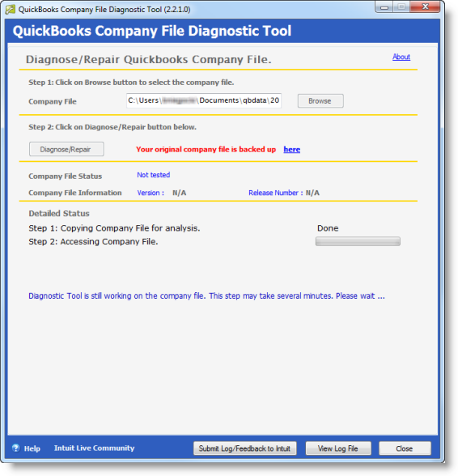
Task: Click 'Step 2: Accessing Company File.' text
Action: (x=93, y=241)
